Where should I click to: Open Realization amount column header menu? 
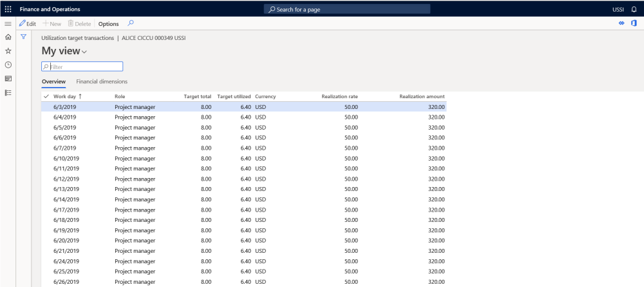pos(422,96)
